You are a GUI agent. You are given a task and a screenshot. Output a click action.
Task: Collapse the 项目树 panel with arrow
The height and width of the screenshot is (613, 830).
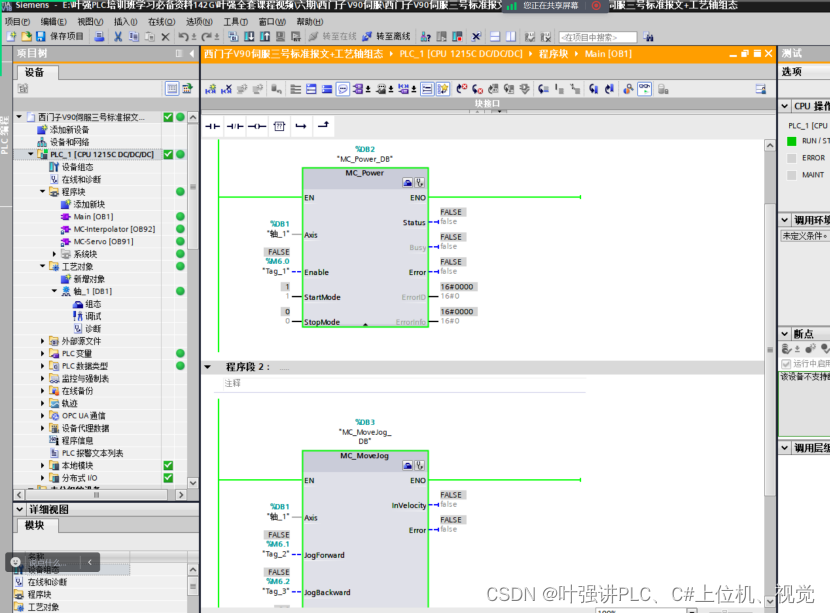click(192, 53)
